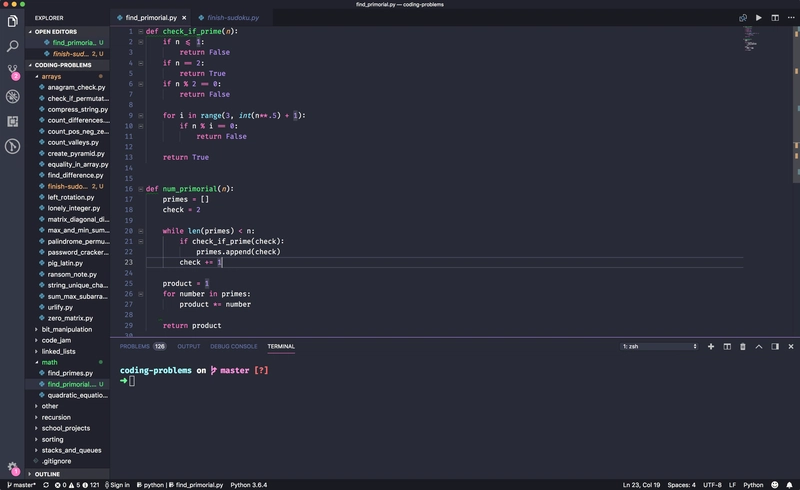Click Spaces: 4 indentation setting
The width and height of the screenshot is (800, 490).
point(681,485)
